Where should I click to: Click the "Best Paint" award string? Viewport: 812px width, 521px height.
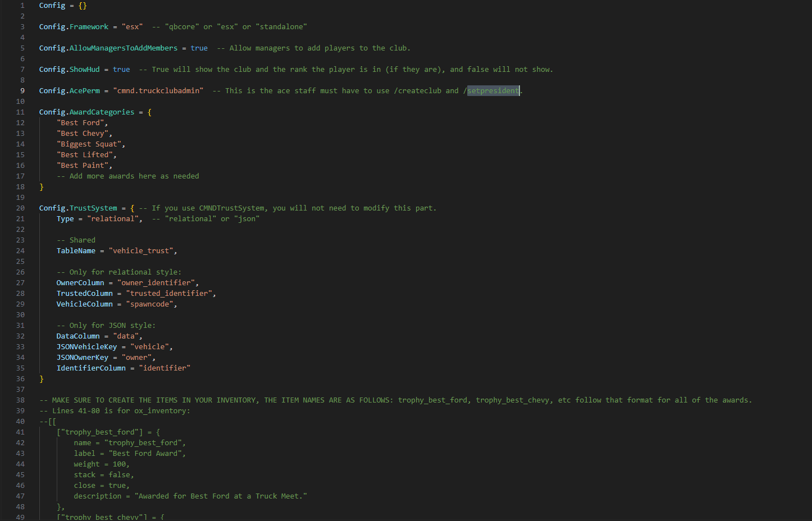tap(83, 166)
